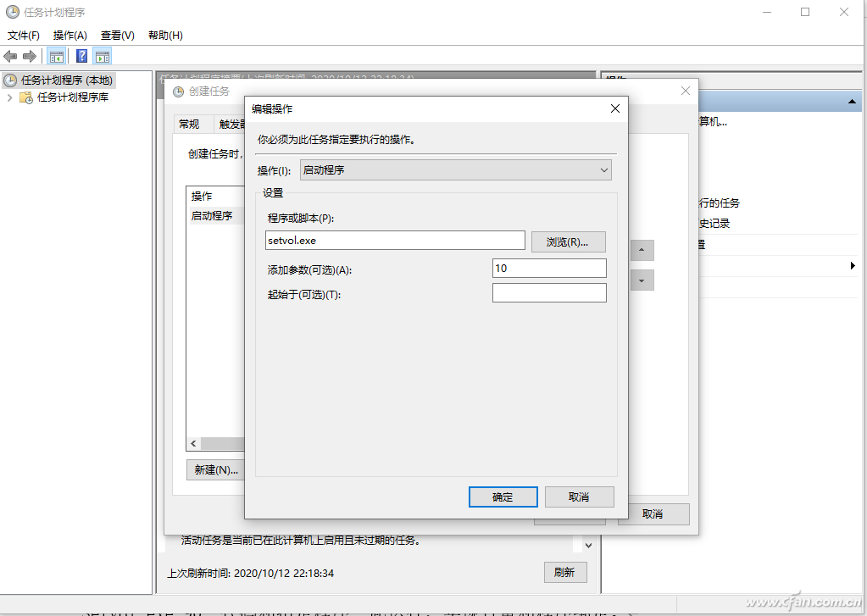Click the move-down arrow button in 创建任务
Image resolution: width=867 pixels, height=616 pixels.
click(x=642, y=280)
